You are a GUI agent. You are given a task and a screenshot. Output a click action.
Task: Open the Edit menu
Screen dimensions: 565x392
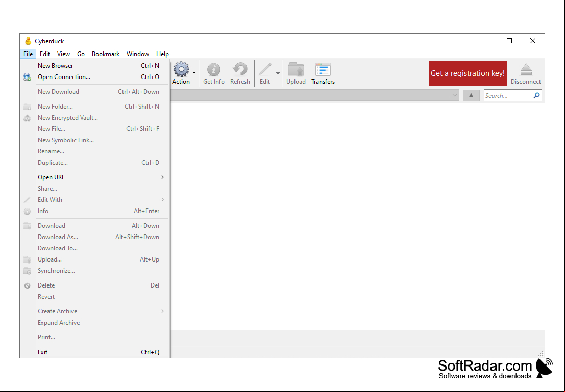45,54
